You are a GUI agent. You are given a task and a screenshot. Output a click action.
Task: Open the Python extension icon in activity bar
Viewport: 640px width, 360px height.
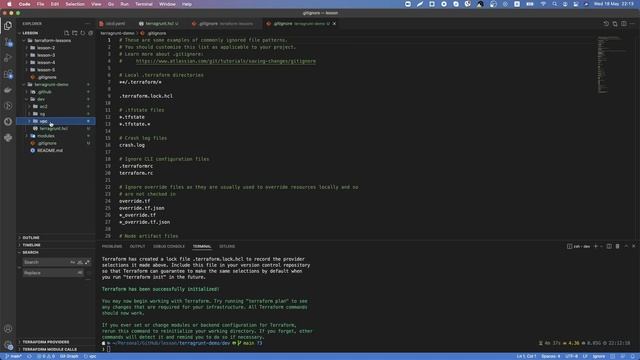[8, 138]
